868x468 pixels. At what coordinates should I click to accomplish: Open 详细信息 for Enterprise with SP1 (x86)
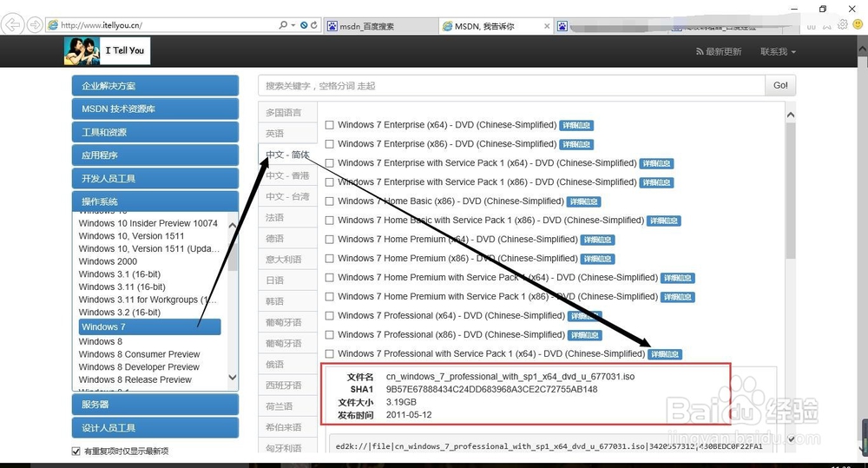(656, 182)
